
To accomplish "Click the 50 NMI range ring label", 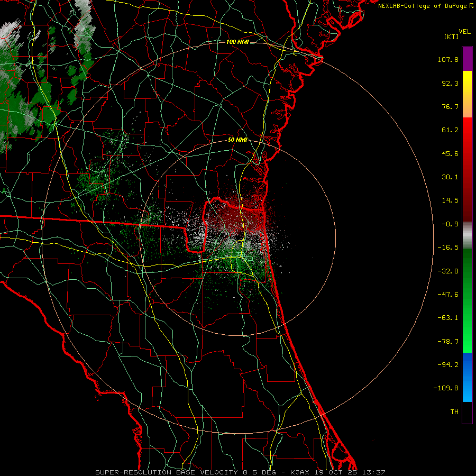I will click(x=237, y=140).
